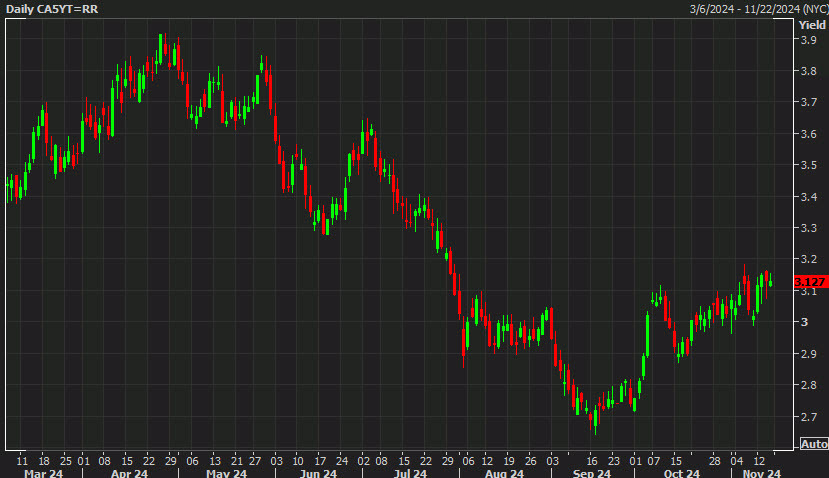Click the Yield axis header label
This screenshot has height=478, width=829.
pyautogui.click(x=812, y=24)
